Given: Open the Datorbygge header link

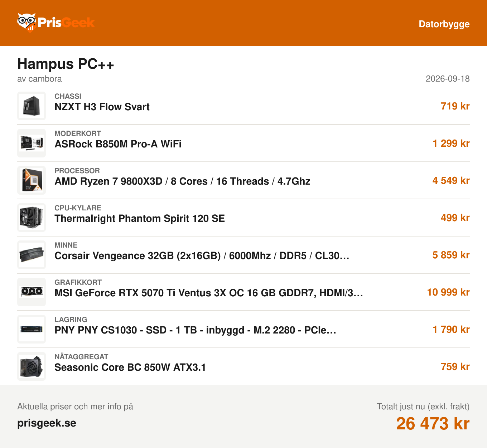Looking at the screenshot, I should click(x=444, y=24).
